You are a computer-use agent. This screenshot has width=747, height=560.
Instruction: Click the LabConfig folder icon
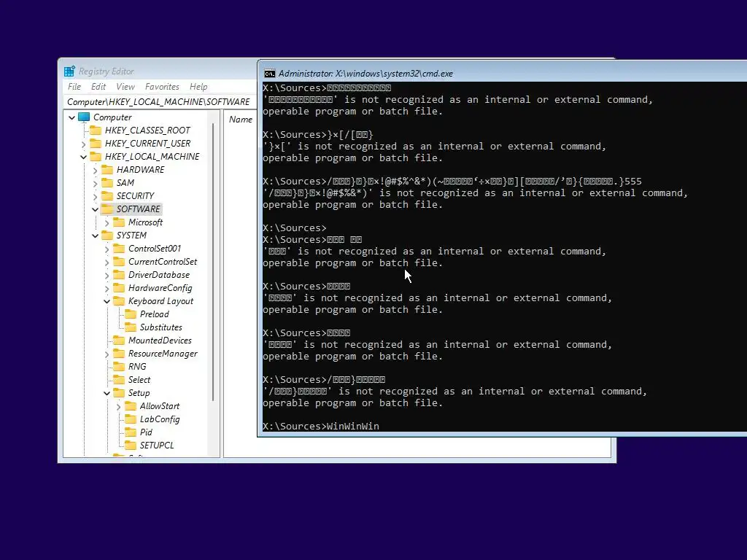point(131,419)
